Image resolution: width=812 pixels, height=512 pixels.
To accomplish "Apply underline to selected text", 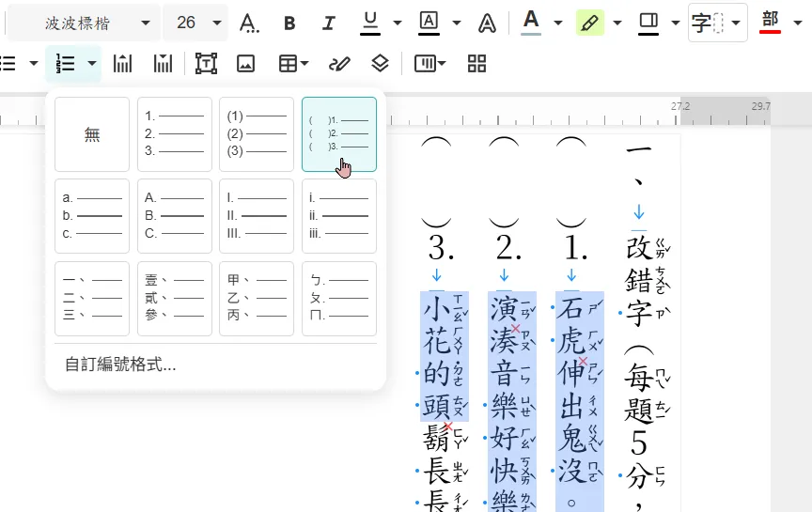I will (369, 23).
